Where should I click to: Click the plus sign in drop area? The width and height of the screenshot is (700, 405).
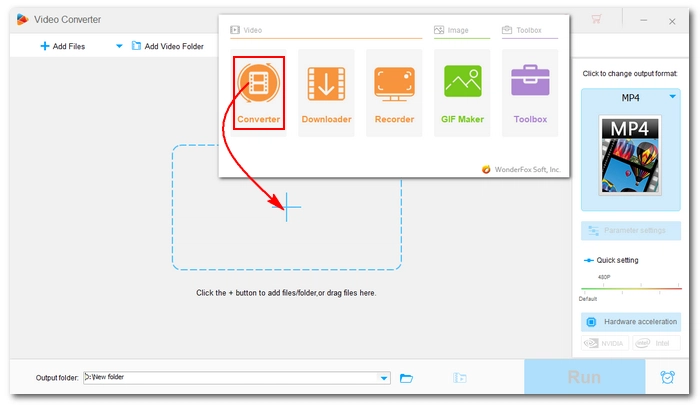point(287,207)
